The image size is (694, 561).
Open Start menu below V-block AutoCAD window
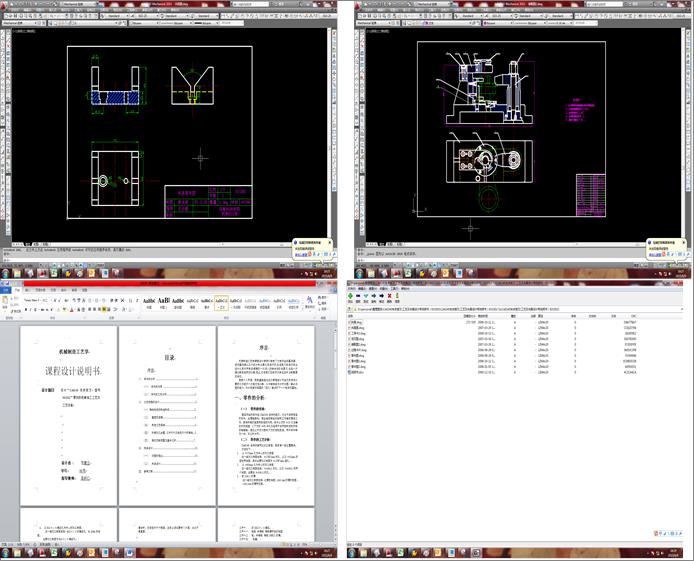click(5, 273)
